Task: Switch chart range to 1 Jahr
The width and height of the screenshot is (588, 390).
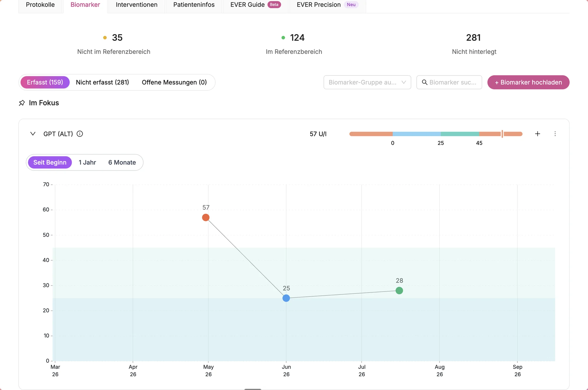Action: click(87, 162)
